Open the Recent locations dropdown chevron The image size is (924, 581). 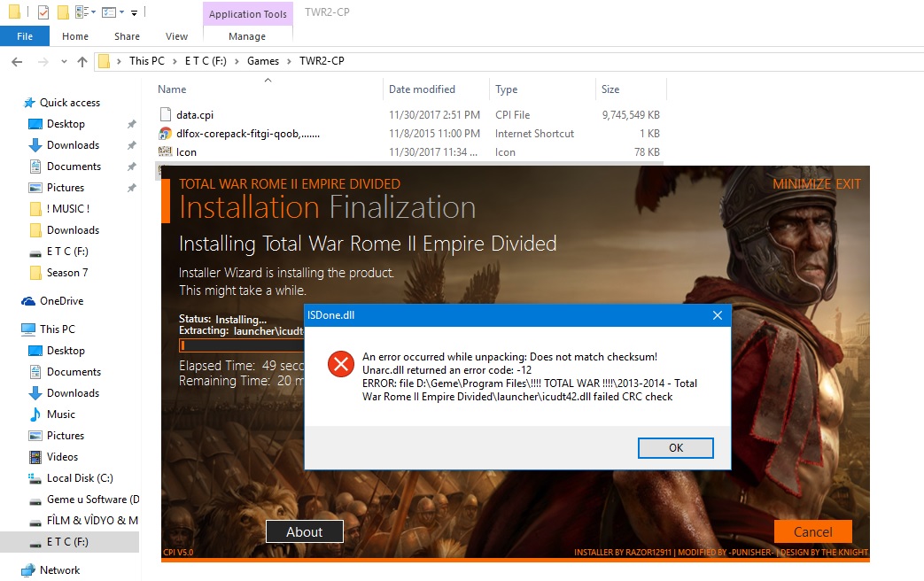[x=63, y=62]
